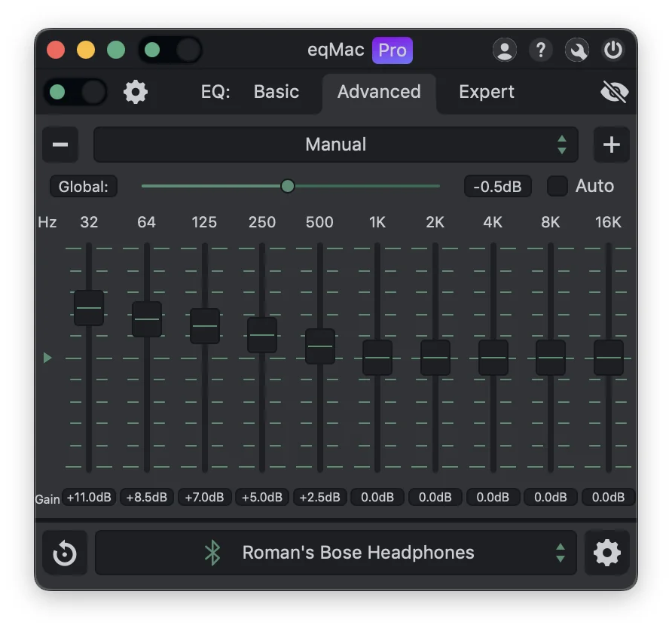This screenshot has height=631, width=672.
Task: Click the +11.0dB gain value button
Action: (88, 497)
